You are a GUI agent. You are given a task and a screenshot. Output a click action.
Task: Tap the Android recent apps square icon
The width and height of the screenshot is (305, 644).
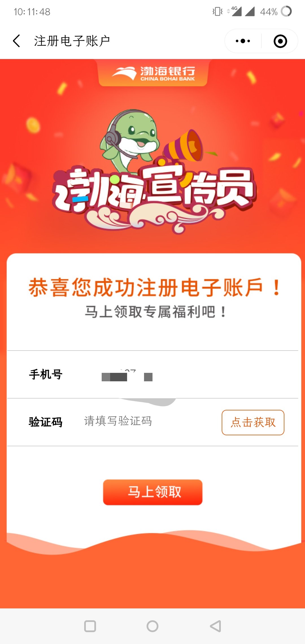click(90, 626)
